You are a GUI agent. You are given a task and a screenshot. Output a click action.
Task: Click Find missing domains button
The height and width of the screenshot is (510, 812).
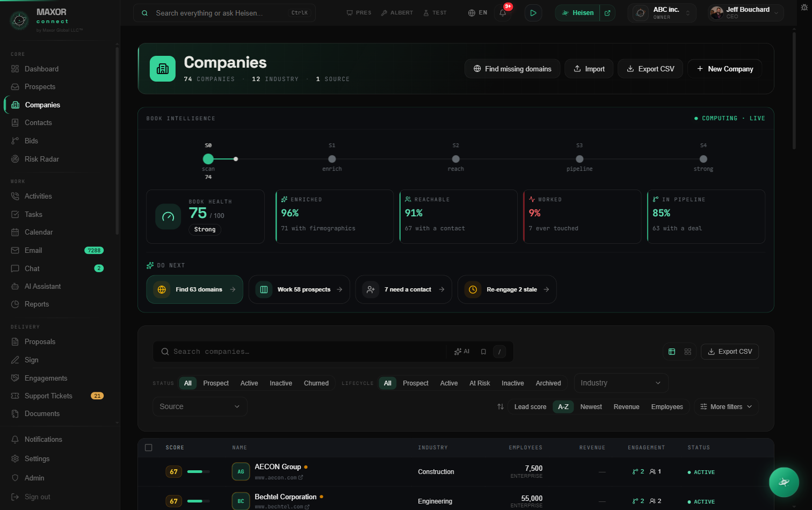coord(512,69)
